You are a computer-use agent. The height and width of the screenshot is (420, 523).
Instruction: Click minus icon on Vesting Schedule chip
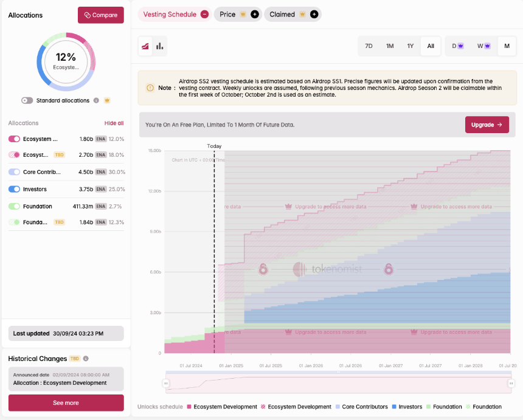click(204, 15)
